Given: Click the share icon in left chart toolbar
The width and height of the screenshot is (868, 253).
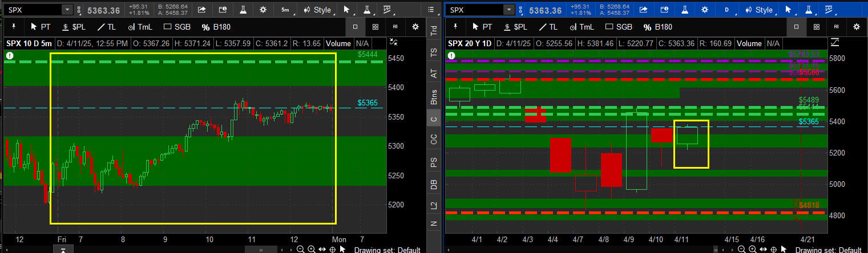Looking at the screenshot, I should 202,10.
